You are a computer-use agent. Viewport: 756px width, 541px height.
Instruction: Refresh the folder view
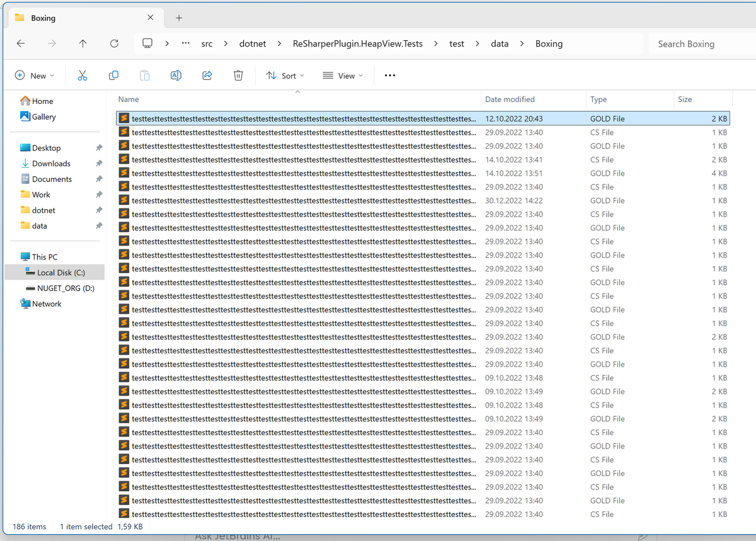pyautogui.click(x=114, y=43)
